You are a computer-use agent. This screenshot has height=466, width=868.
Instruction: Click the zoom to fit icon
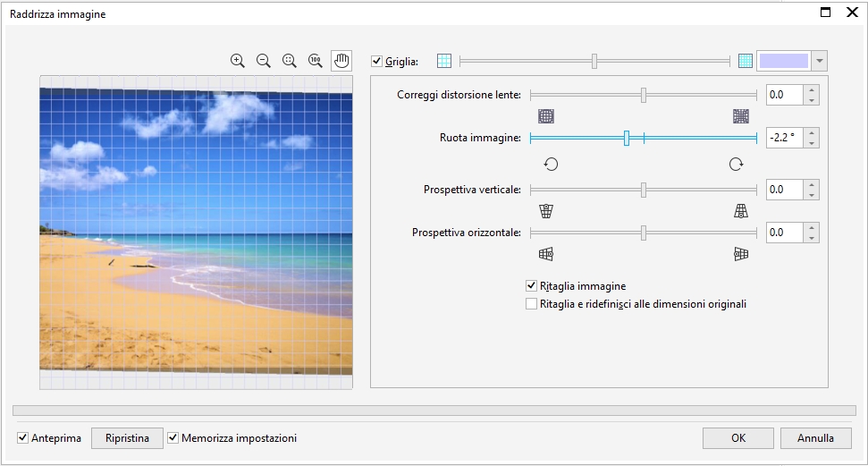point(289,61)
